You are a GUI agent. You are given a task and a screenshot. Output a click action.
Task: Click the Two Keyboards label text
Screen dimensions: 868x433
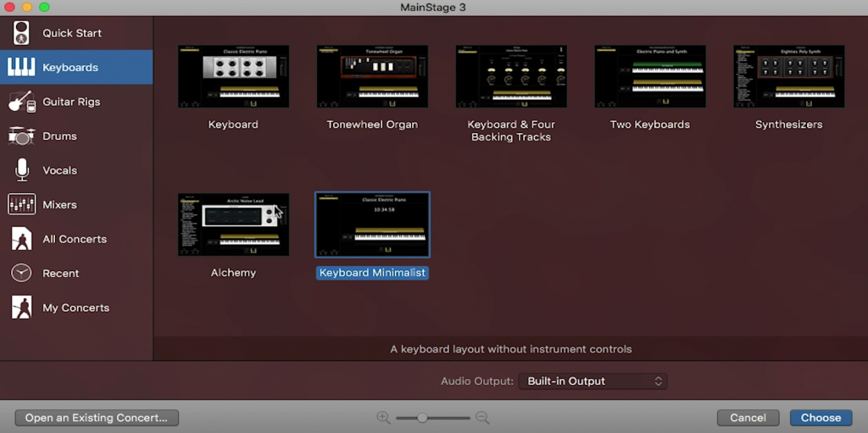click(650, 125)
